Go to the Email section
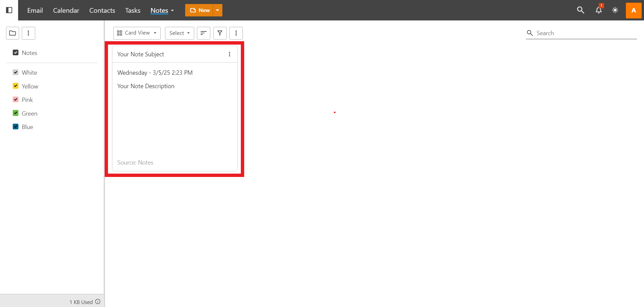 [x=35, y=10]
